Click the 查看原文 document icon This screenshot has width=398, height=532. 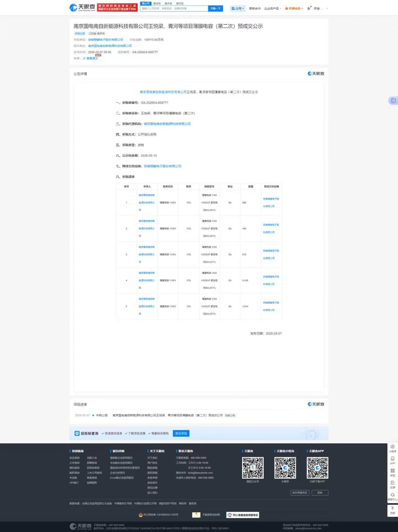84,58
